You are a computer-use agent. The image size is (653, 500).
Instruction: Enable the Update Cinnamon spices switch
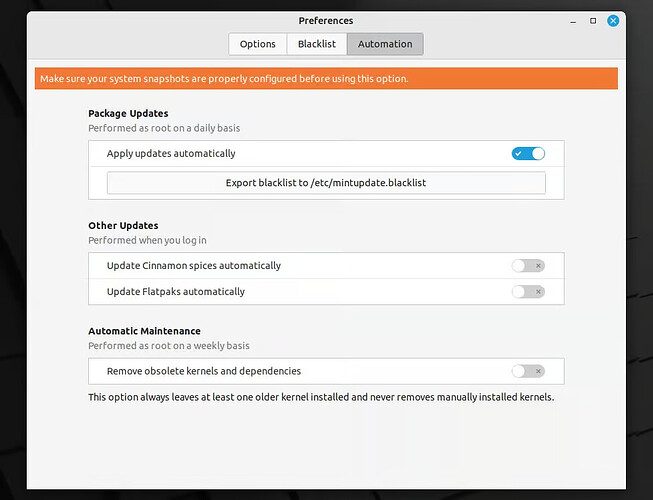pos(528,266)
